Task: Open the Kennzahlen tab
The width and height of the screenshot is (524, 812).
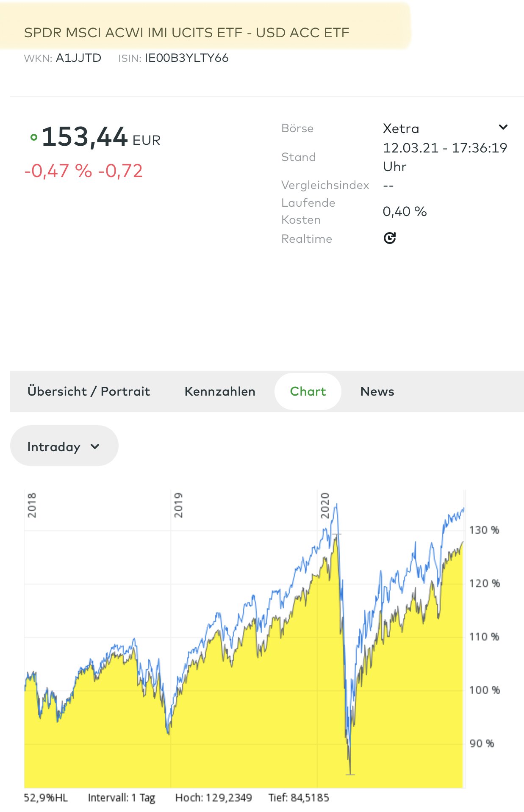Action: pyautogui.click(x=220, y=391)
